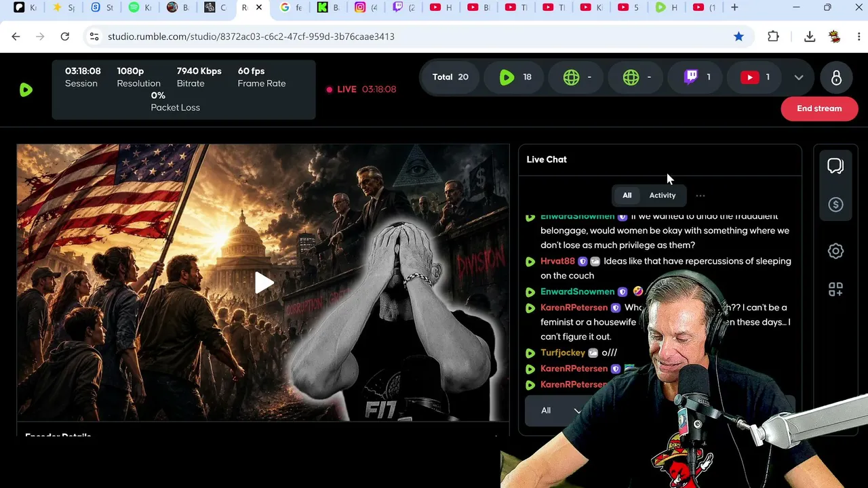This screenshot has width=868, height=488.
Task: Click the first globe platform viewer pill
Action: point(575,77)
